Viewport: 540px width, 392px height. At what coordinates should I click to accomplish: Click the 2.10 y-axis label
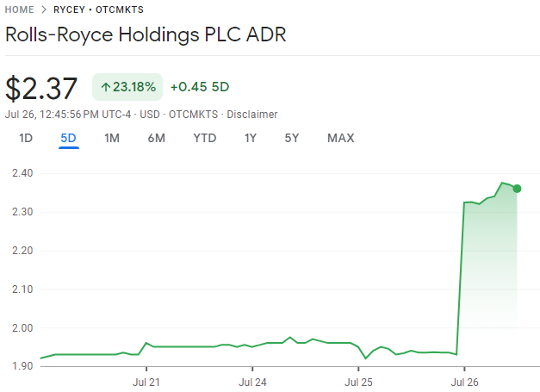coord(22,289)
